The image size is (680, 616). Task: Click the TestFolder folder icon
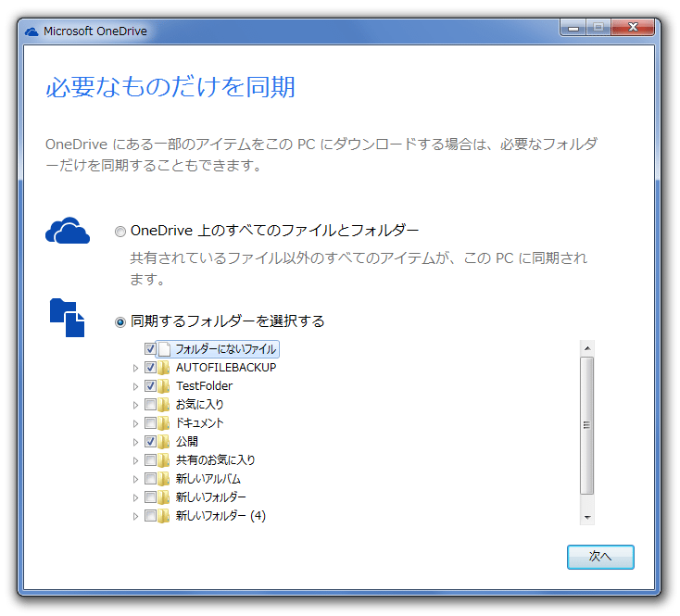[163, 385]
